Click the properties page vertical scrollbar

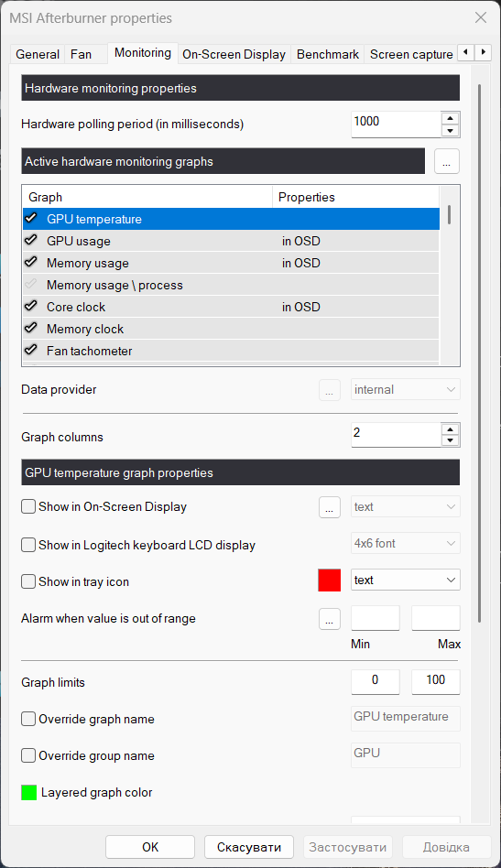pyautogui.click(x=479, y=353)
